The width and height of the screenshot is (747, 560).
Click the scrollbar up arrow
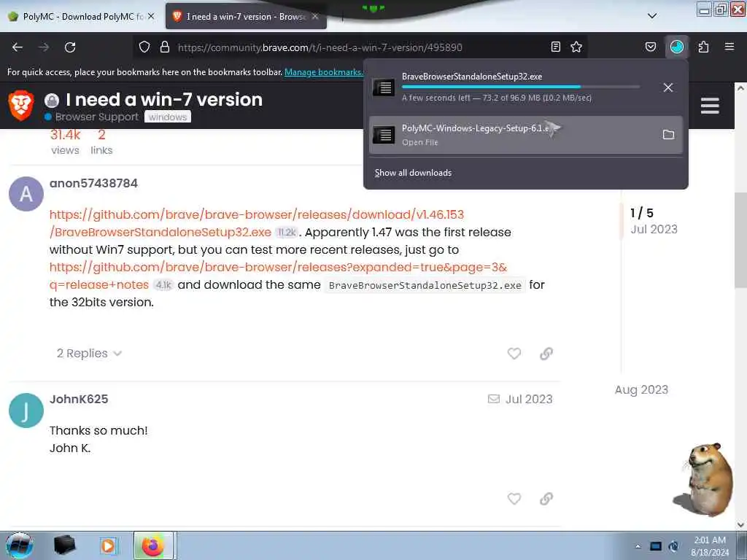pyautogui.click(x=741, y=88)
